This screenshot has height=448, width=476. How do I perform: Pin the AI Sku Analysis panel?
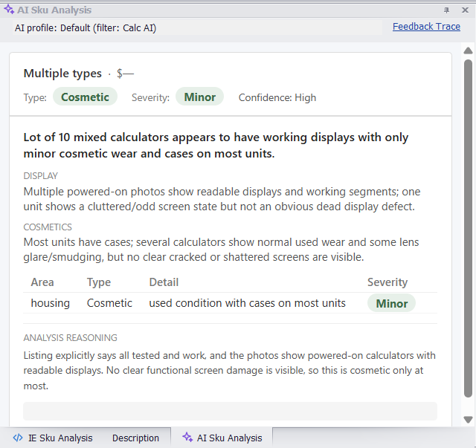coord(446,10)
